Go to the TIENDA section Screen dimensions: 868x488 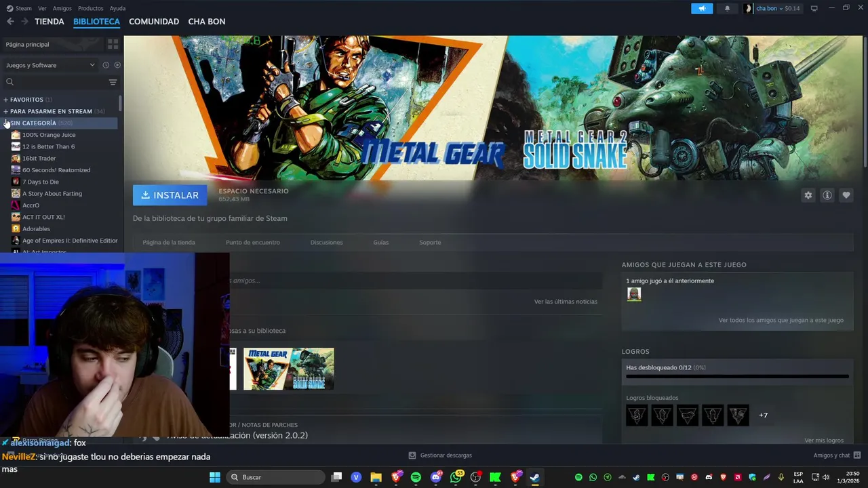[50, 22]
